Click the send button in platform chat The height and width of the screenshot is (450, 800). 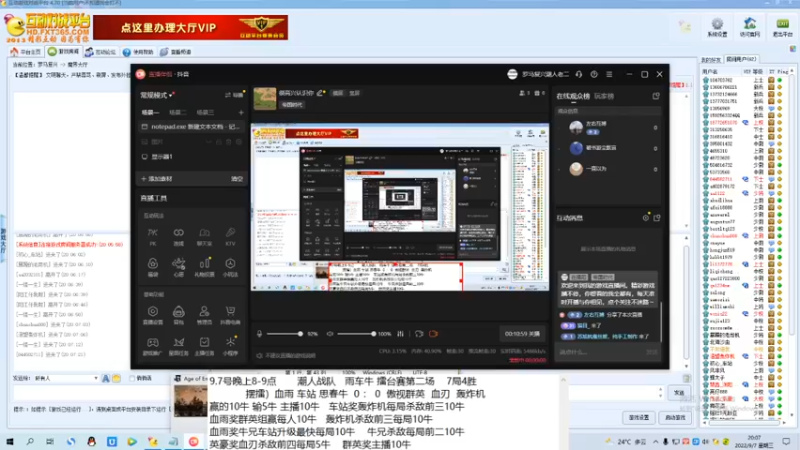[679, 392]
